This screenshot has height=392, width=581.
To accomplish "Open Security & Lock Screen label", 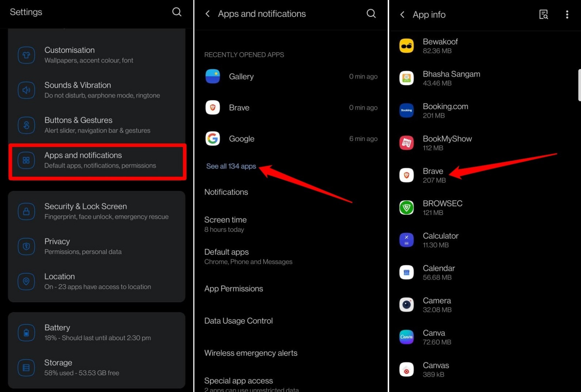I will click(86, 206).
